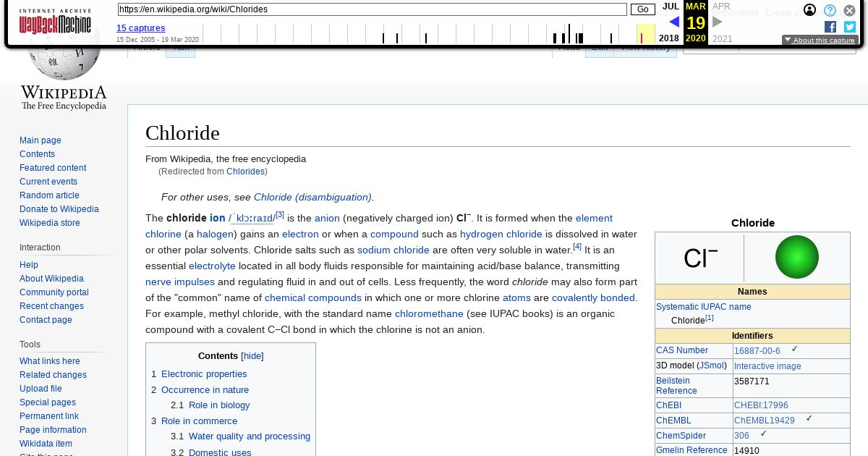Open CAS Number 16887-00-6 link

click(757, 351)
